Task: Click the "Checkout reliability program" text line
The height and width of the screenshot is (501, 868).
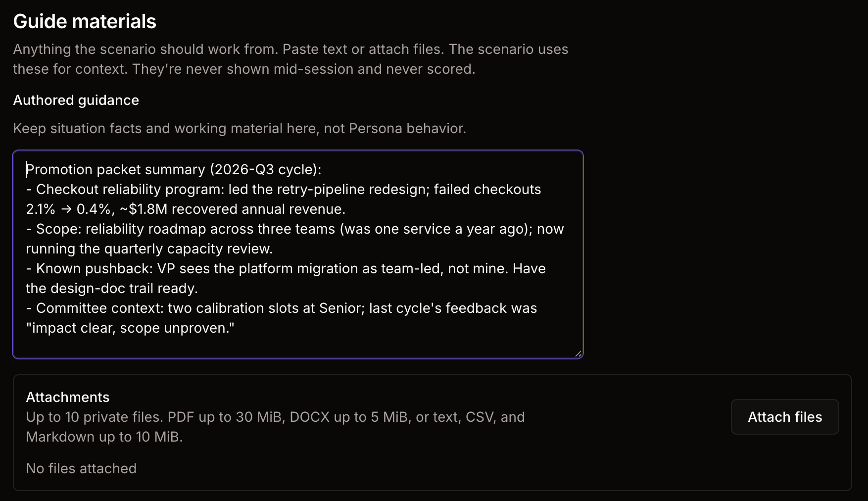Action: click(x=284, y=189)
